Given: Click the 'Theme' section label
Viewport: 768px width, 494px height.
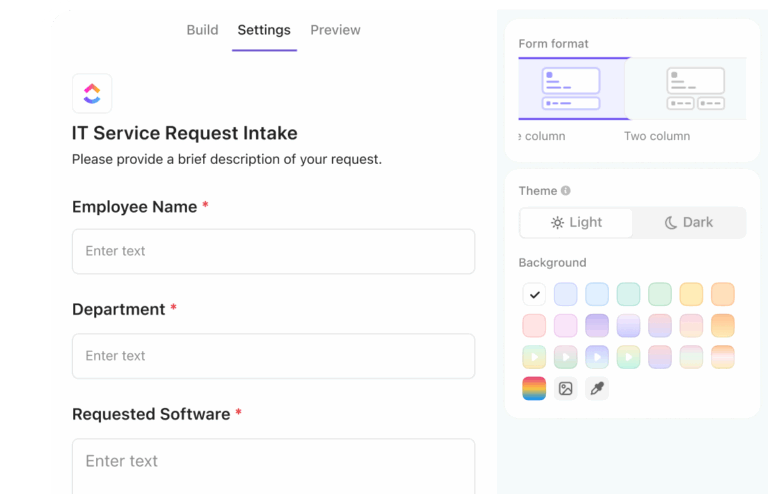Looking at the screenshot, I should (538, 191).
